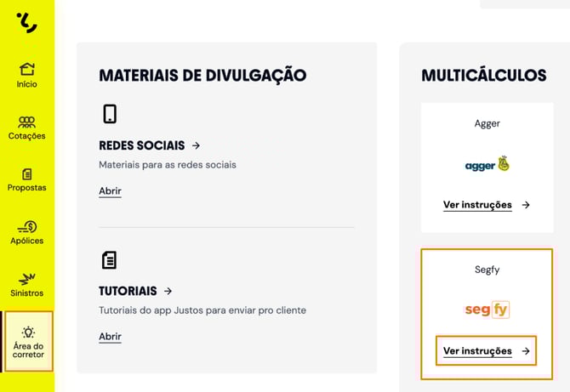
Task: Click the Agger logo image
Action: (x=487, y=164)
